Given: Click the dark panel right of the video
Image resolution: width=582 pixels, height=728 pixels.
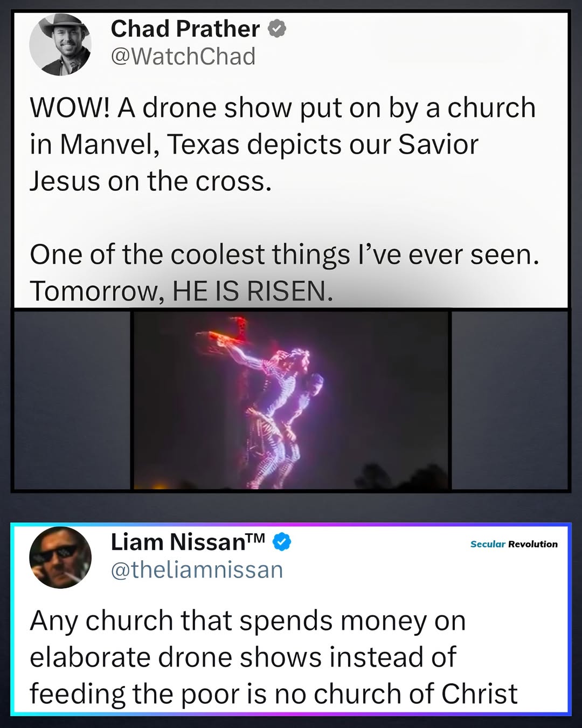Looking at the screenshot, I should point(510,400).
